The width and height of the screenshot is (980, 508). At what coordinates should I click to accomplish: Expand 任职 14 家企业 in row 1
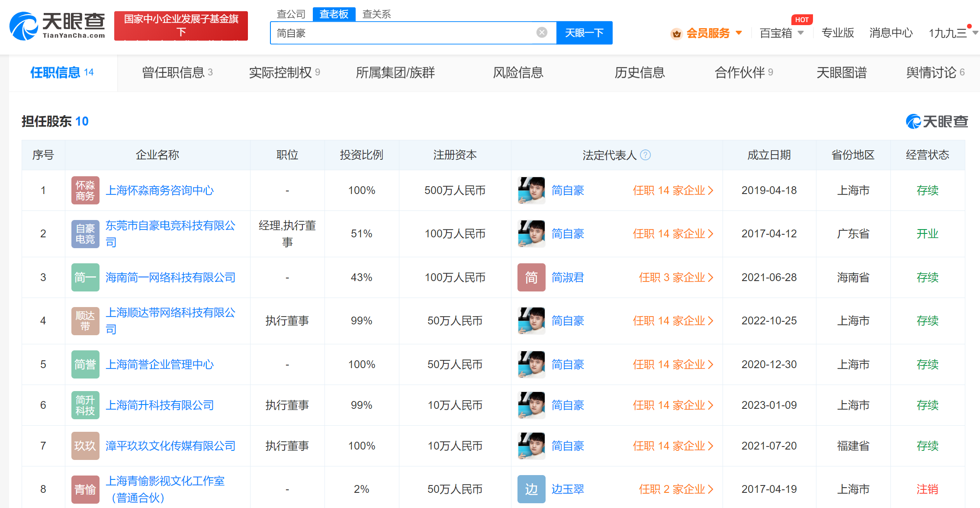(673, 191)
